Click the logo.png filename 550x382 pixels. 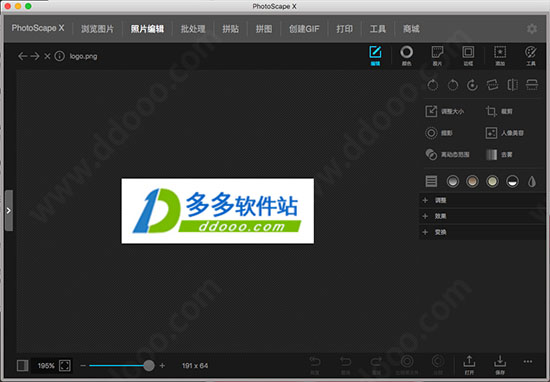tap(83, 56)
